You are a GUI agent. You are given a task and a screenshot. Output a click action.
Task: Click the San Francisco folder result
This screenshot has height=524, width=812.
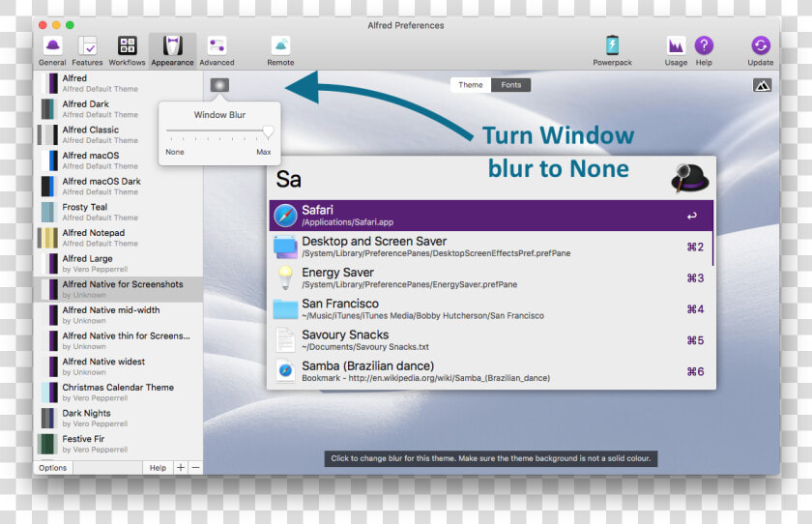[x=490, y=308]
